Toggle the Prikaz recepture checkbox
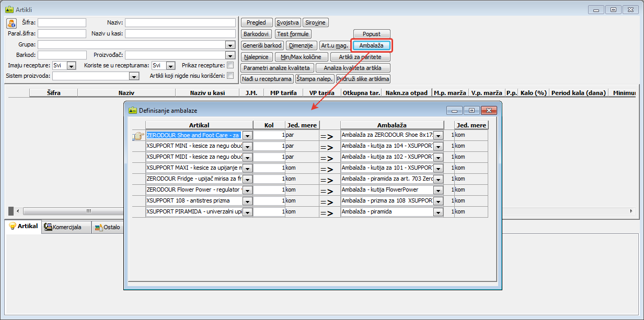644x320 pixels. tap(230, 65)
